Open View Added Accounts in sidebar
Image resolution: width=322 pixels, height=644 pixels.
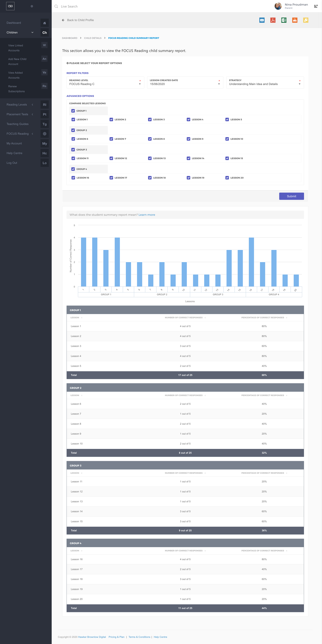pos(16,75)
